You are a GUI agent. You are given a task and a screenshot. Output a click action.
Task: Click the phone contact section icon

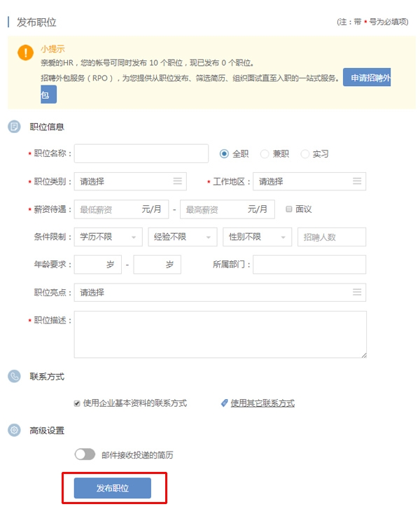[14, 377]
